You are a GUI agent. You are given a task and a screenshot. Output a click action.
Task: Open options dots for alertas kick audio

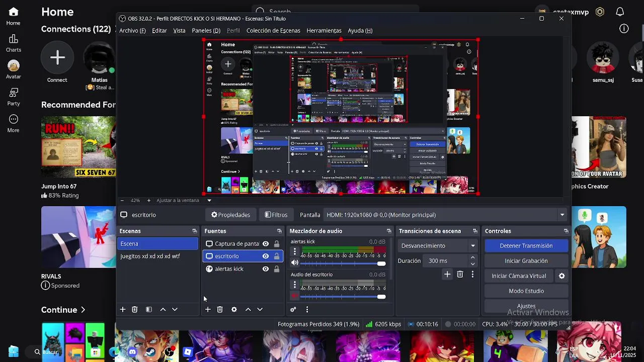point(295,251)
